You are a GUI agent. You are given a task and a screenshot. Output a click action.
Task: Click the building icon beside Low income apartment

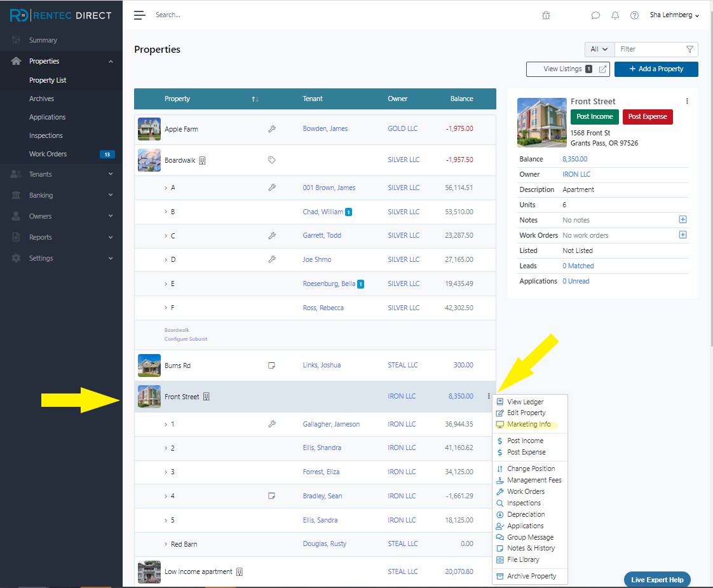pyautogui.click(x=240, y=571)
